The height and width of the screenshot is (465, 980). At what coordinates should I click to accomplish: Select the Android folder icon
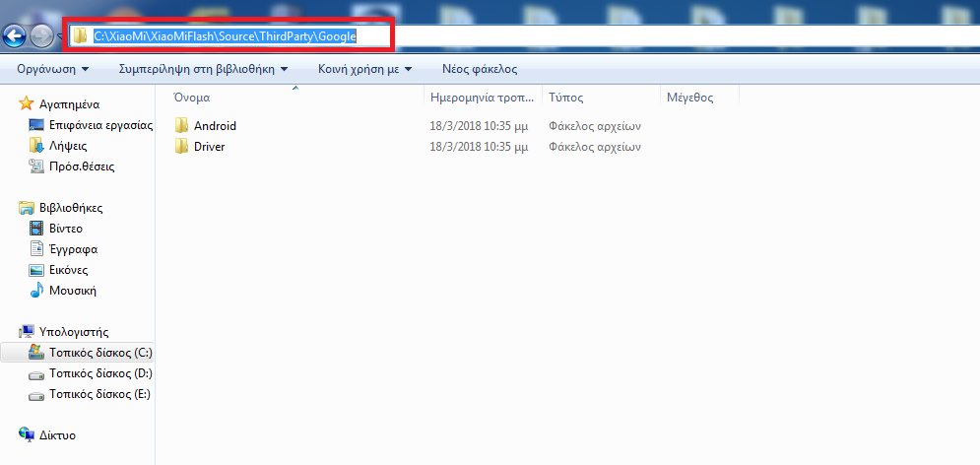click(x=181, y=125)
